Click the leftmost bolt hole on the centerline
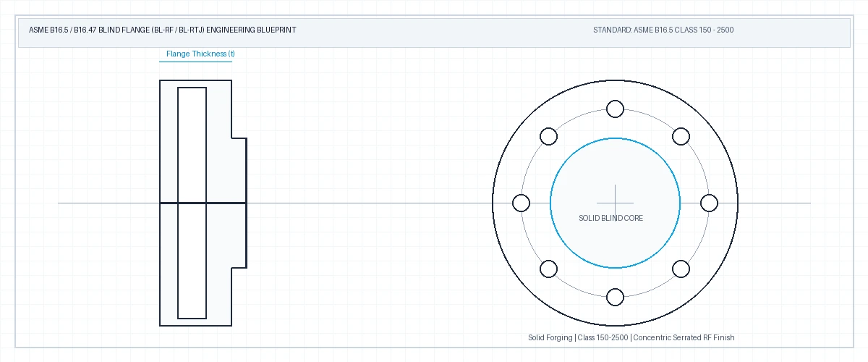 coord(521,203)
